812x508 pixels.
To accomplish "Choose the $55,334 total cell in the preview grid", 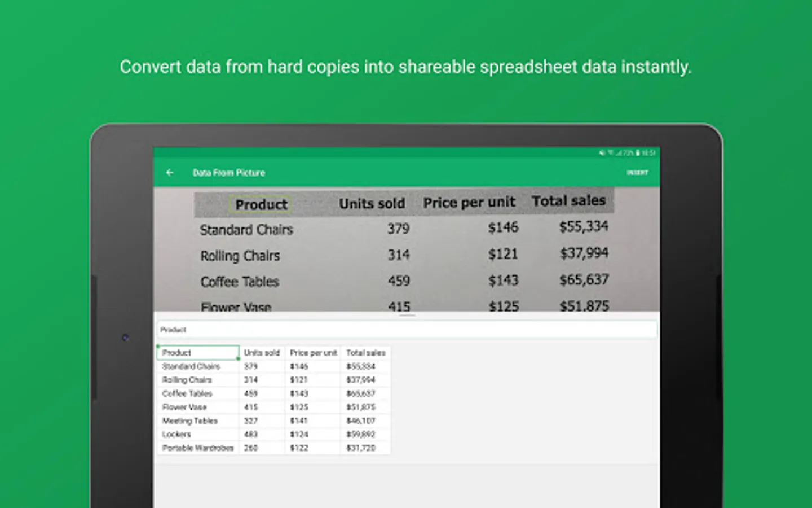I will 365,366.
